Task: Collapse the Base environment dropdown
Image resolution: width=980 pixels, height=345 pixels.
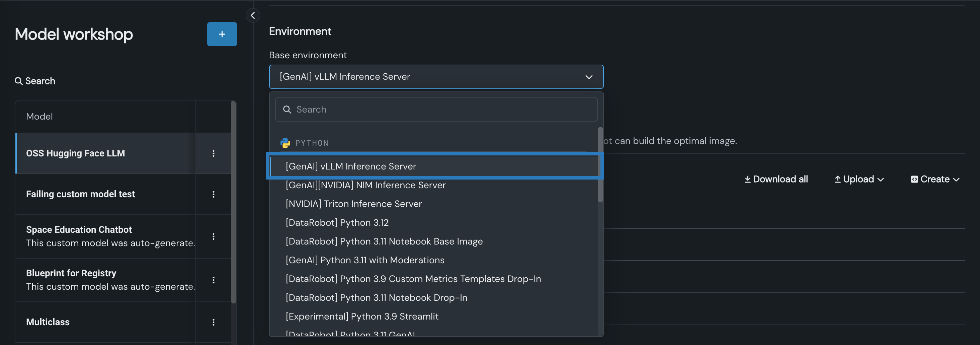Action: pos(588,77)
